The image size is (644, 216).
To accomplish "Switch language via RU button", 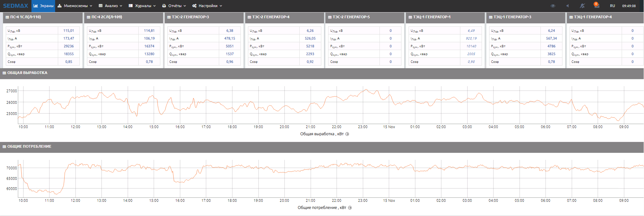I will coord(612,6).
